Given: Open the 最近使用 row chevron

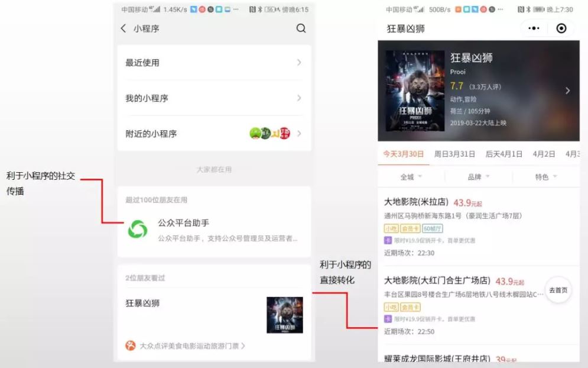Looking at the screenshot, I should [x=299, y=62].
